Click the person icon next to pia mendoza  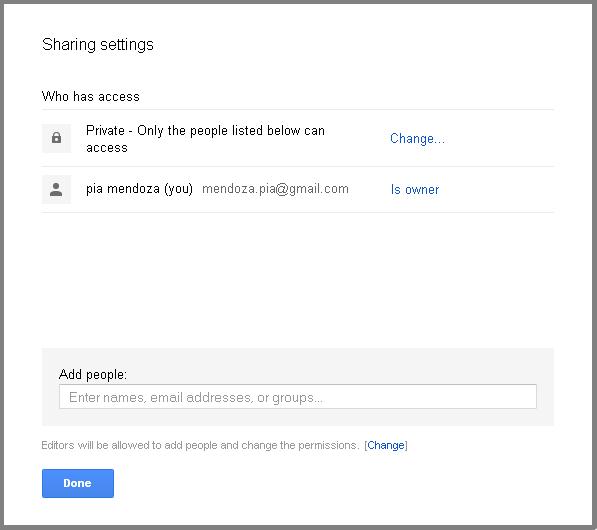[x=56, y=189]
